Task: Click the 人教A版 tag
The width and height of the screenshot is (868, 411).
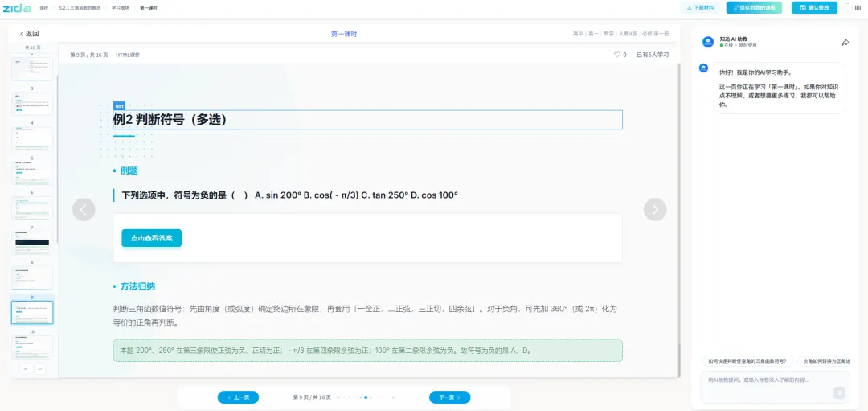Action: click(x=627, y=34)
